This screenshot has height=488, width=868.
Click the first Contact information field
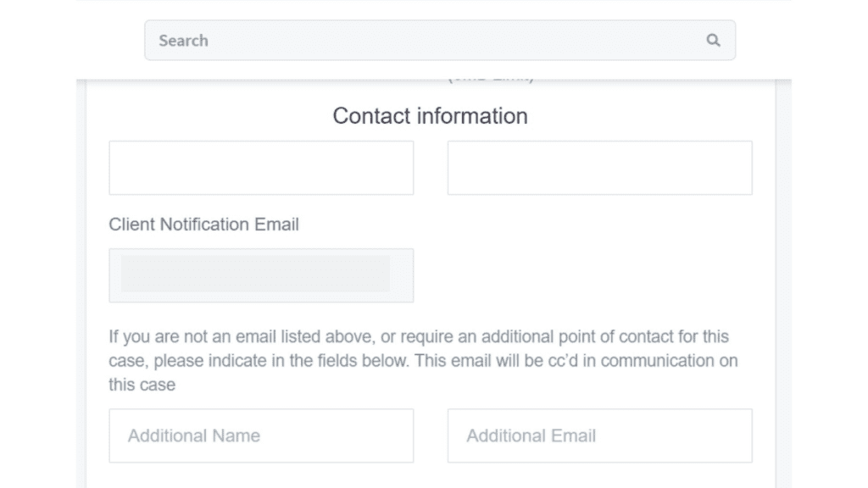[x=260, y=167]
